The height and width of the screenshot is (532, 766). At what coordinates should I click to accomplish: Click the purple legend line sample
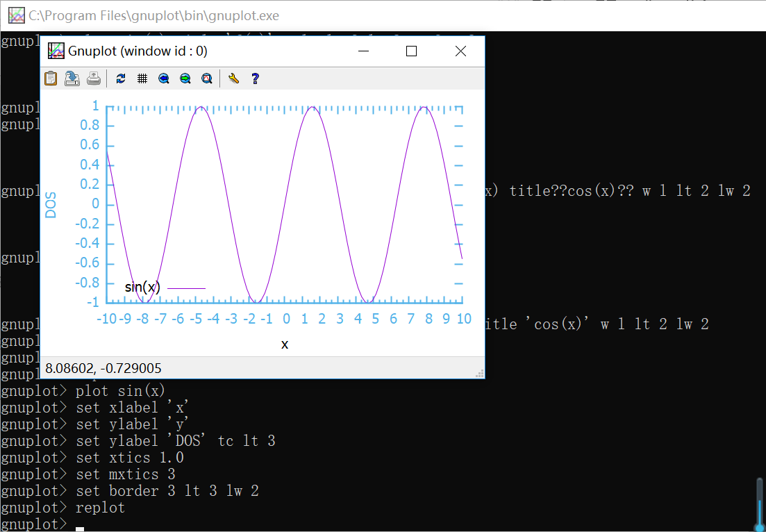tap(186, 288)
